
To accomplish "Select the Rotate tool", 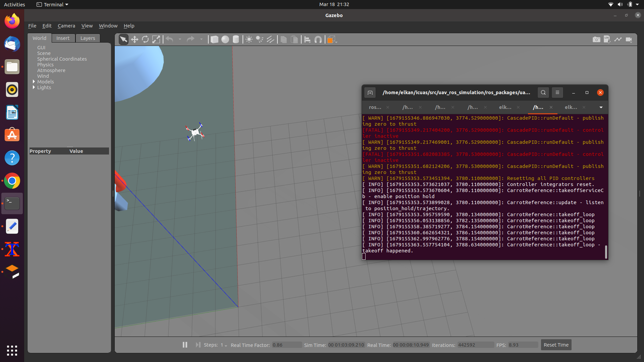I will pos(145,39).
